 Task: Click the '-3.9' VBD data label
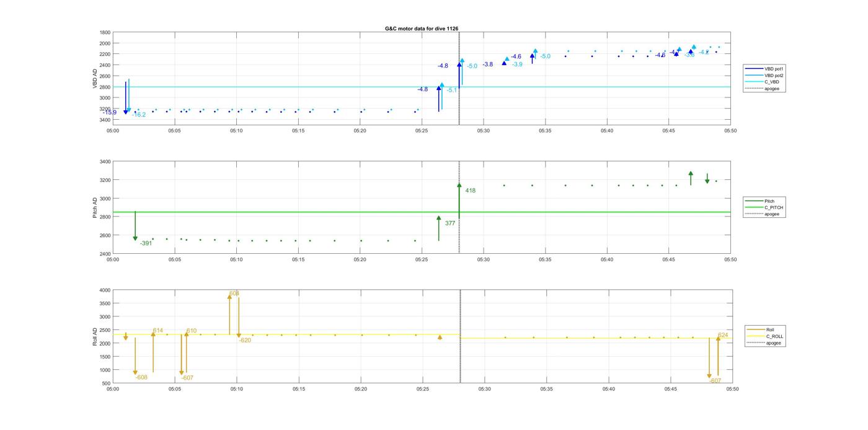coord(517,65)
